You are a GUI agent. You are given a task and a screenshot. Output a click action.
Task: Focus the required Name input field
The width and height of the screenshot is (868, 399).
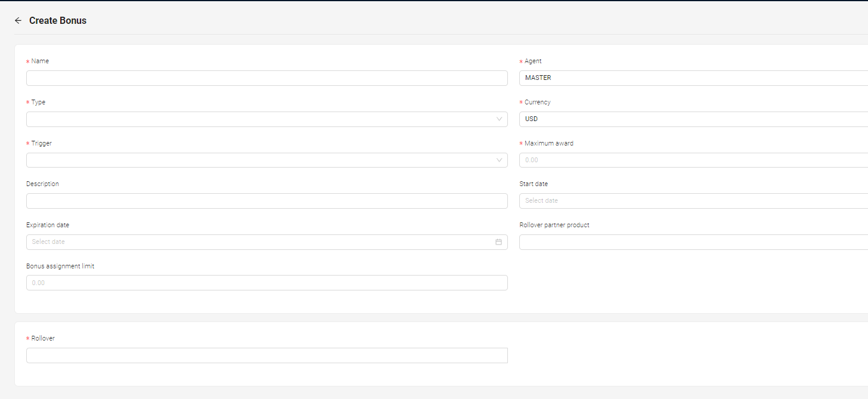pos(267,78)
